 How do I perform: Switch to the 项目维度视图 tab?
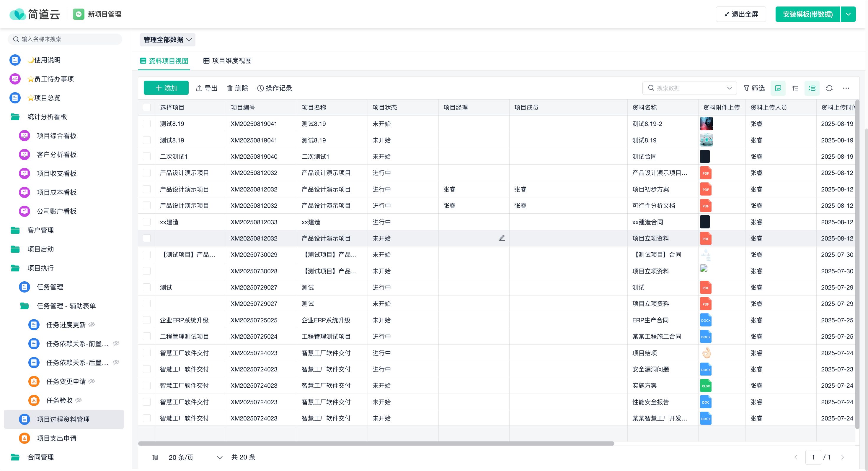(x=227, y=61)
